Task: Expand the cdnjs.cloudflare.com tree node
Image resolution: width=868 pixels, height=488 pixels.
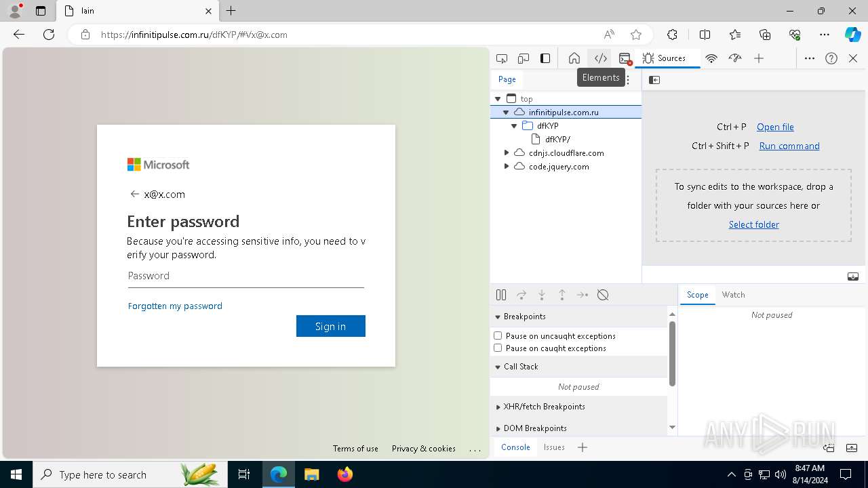Action: pyautogui.click(x=507, y=153)
